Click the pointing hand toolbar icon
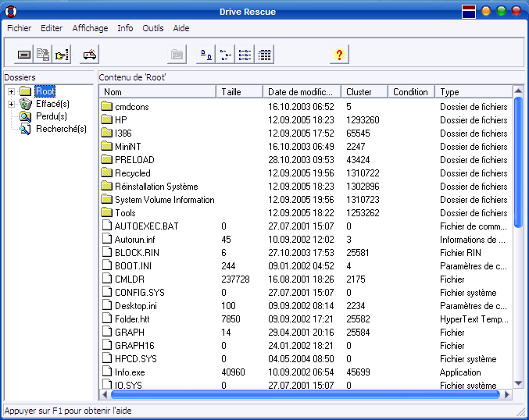Image resolution: width=529 pixels, height=420 pixels. pyautogui.click(x=62, y=55)
